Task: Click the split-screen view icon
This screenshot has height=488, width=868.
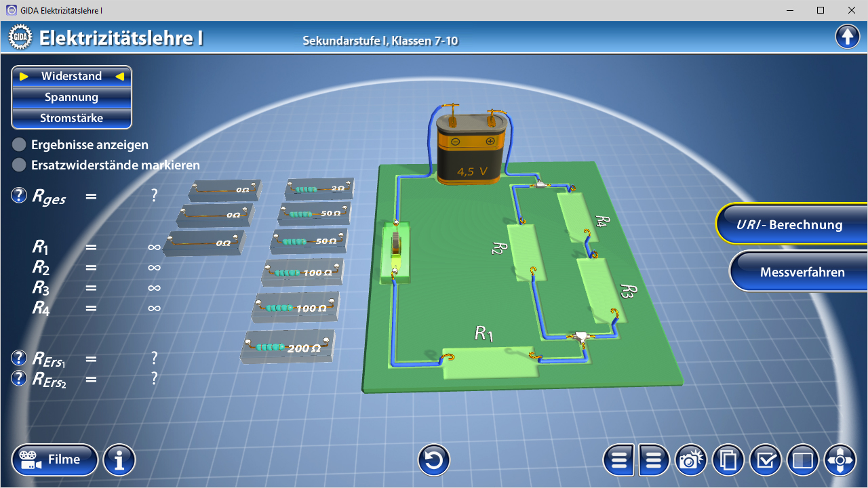Action: (x=802, y=461)
